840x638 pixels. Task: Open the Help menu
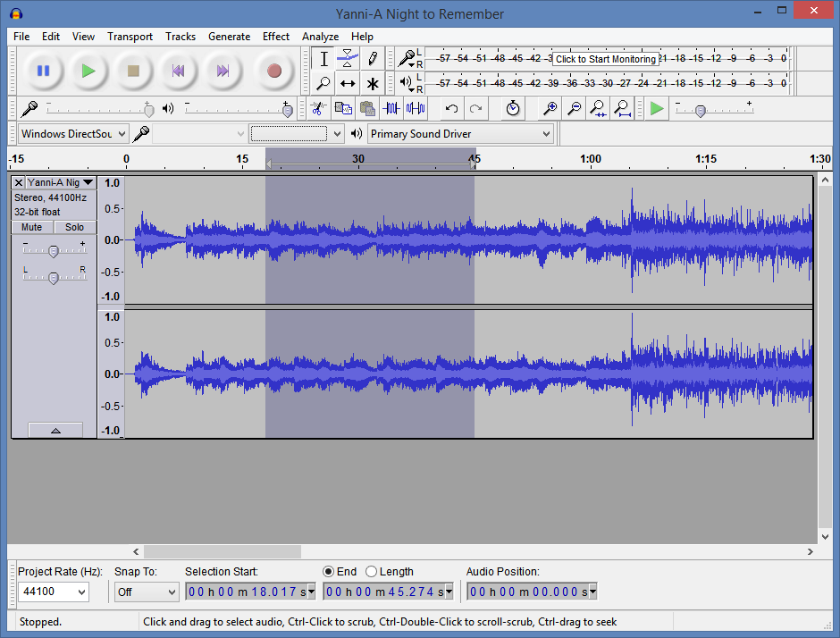(362, 37)
